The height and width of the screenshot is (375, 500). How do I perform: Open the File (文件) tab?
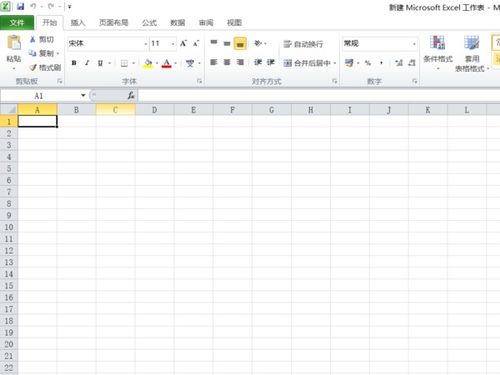point(17,23)
